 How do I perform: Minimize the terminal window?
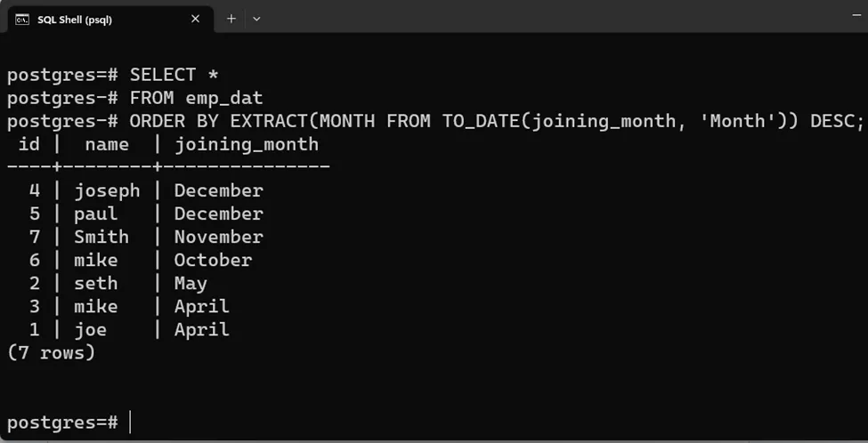coord(857,17)
